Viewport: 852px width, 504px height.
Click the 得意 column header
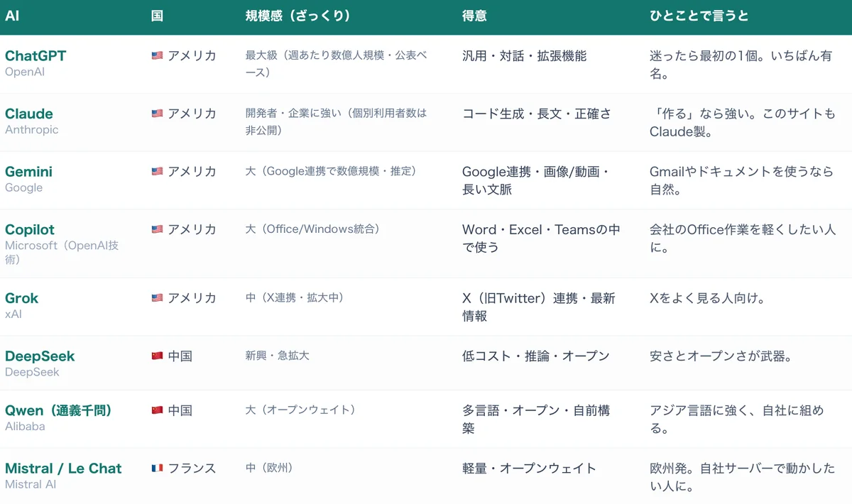tap(474, 16)
